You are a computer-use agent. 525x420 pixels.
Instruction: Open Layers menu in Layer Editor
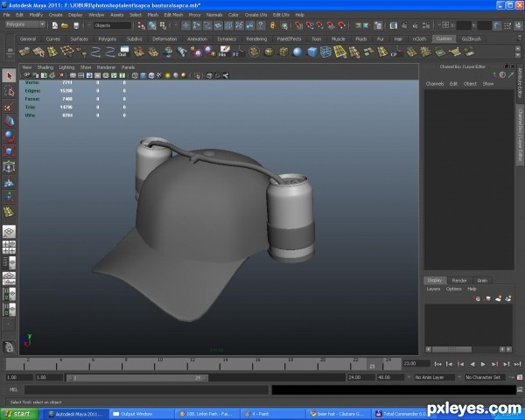433,289
